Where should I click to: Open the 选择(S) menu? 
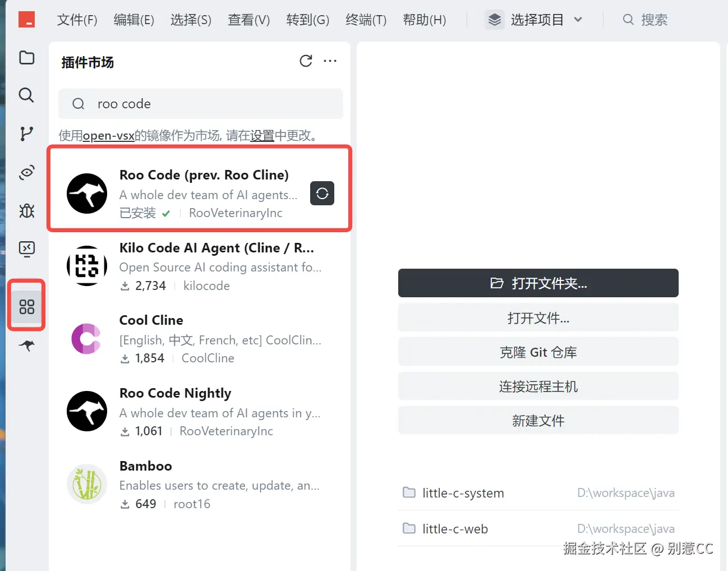(191, 20)
